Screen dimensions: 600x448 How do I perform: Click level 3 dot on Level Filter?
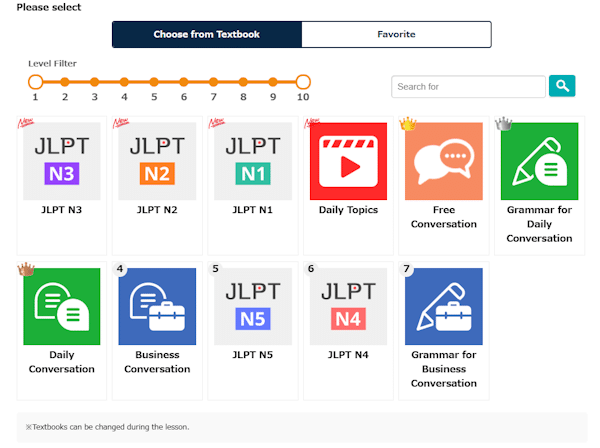95,82
